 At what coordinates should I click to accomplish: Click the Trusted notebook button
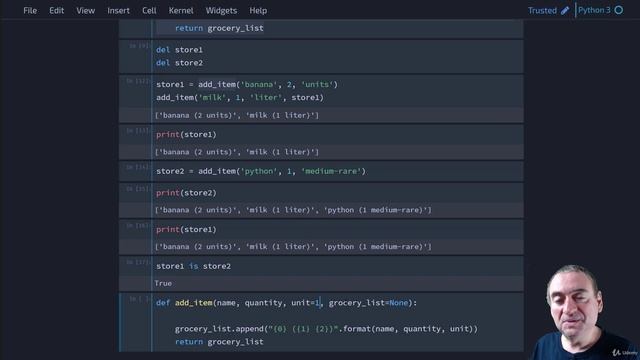[542, 11]
